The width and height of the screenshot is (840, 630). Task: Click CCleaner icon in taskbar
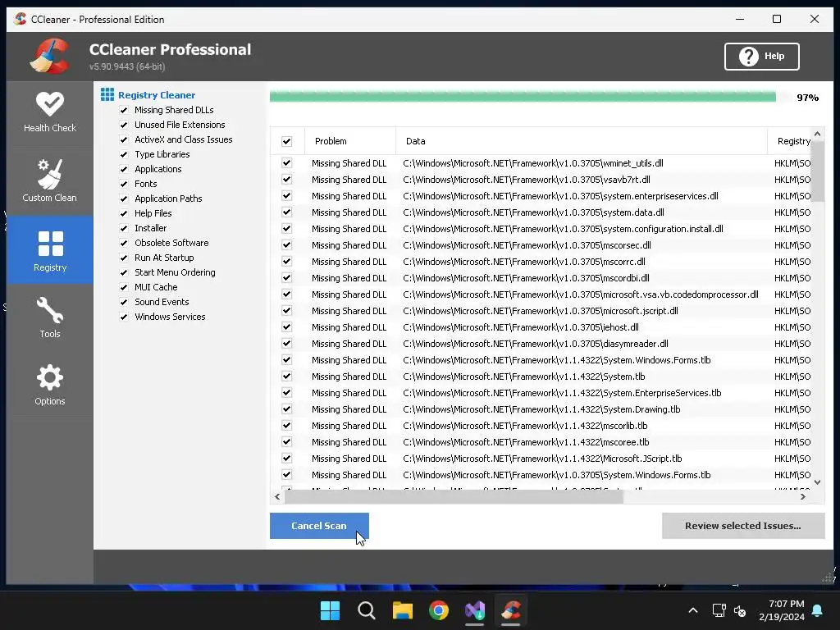510,610
